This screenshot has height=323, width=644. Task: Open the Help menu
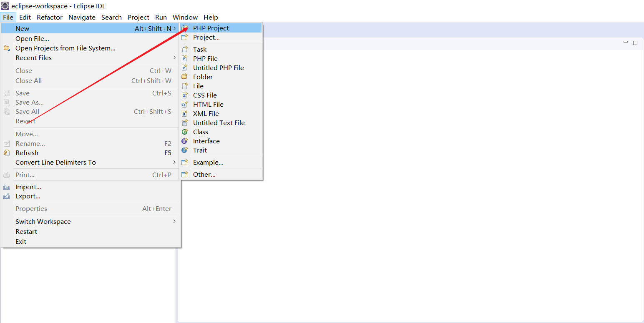click(211, 17)
